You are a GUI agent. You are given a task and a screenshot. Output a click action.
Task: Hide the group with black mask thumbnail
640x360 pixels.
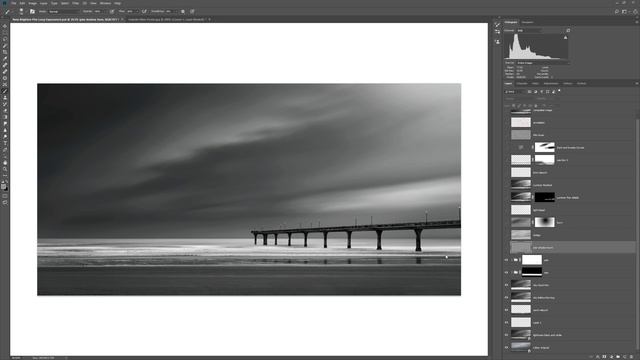tap(507, 272)
